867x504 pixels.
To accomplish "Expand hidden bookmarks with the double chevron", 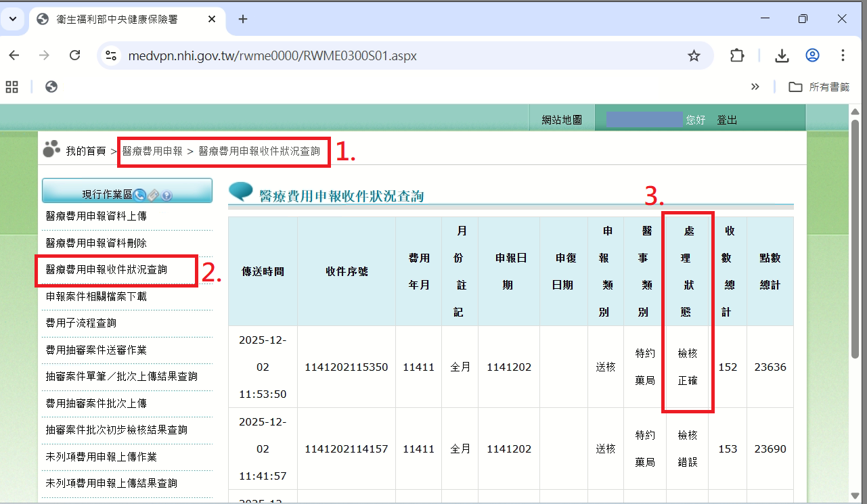I will tap(755, 87).
